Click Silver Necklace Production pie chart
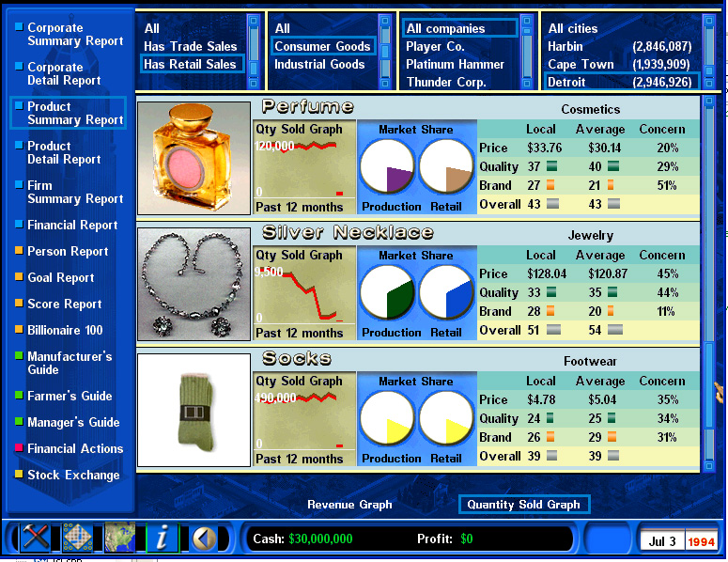Image resolution: width=728 pixels, height=562 pixels. (387, 292)
